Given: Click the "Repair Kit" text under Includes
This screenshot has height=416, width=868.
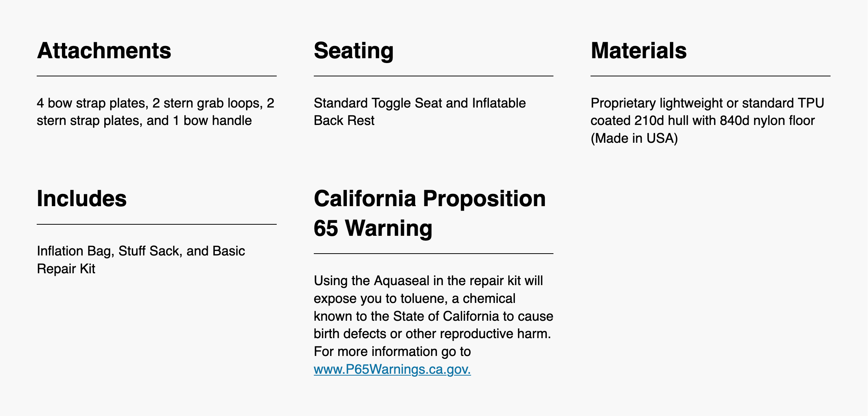Looking at the screenshot, I should (x=66, y=269).
